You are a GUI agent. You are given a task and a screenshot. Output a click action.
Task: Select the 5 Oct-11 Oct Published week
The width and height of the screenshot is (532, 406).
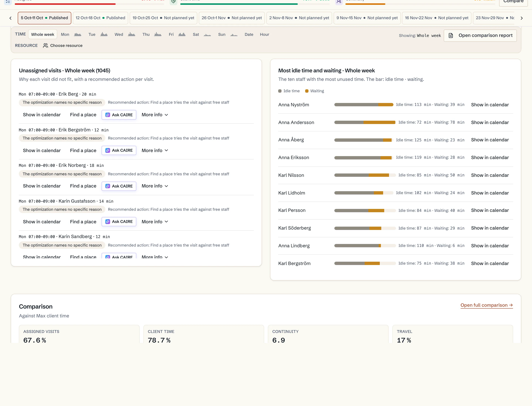pyautogui.click(x=45, y=18)
